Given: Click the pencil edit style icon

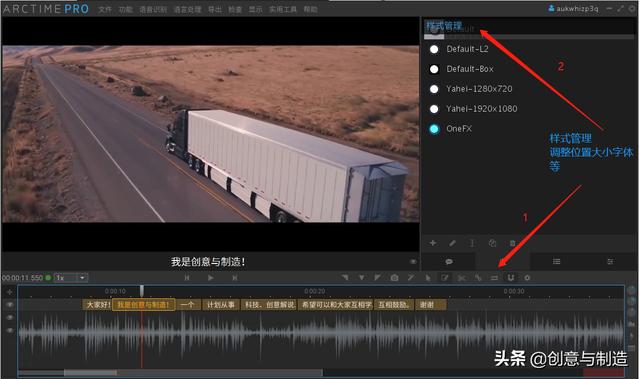Looking at the screenshot, I should click(x=452, y=243).
